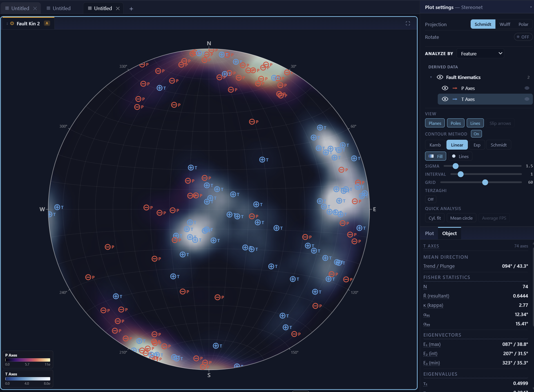Run the Cyl. fit quick analysis
Screen dimensions: 534x392
435,218
